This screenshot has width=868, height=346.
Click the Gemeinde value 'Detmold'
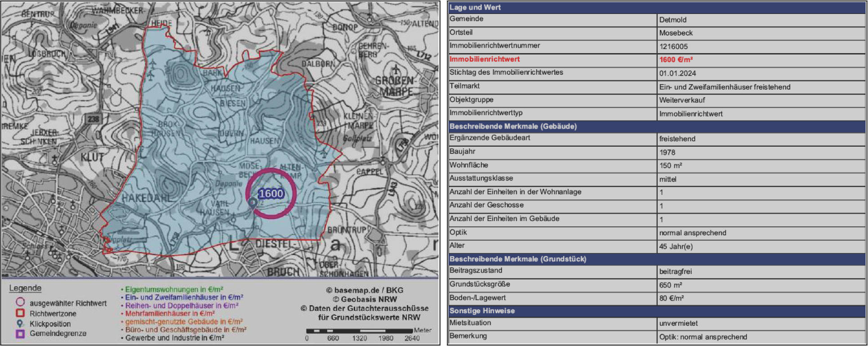tap(672, 20)
